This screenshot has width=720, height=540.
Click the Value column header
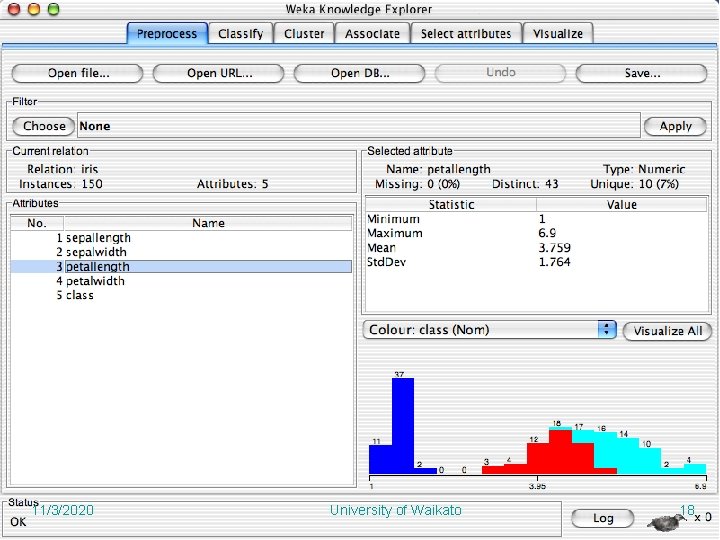(622, 205)
